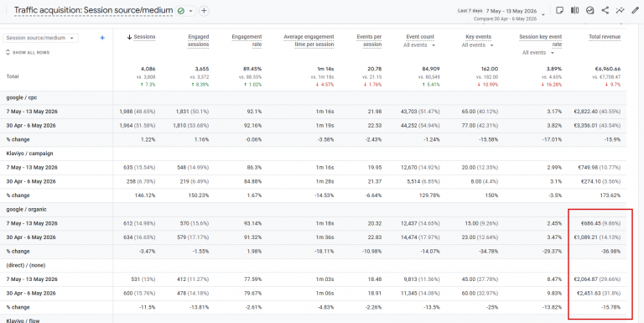Click the blue plus add dimension icon
The height and width of the screenshot is (323, 644).
pos(102,38)
